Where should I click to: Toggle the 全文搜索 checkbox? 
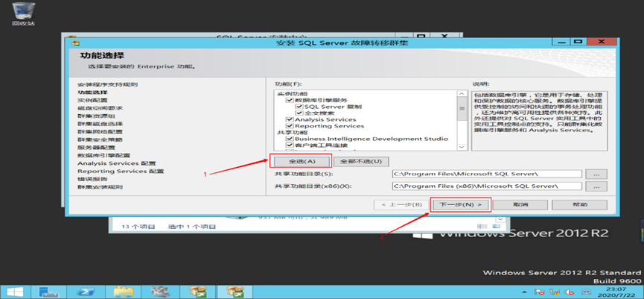299,113
